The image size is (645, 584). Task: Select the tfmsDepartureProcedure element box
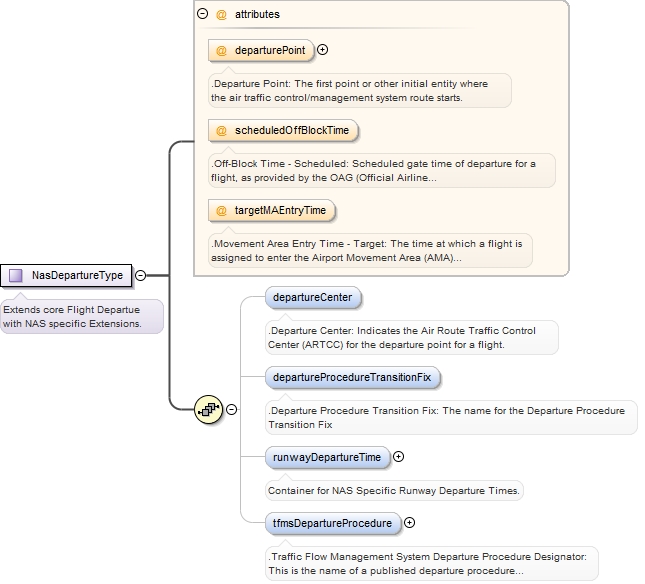333,522
